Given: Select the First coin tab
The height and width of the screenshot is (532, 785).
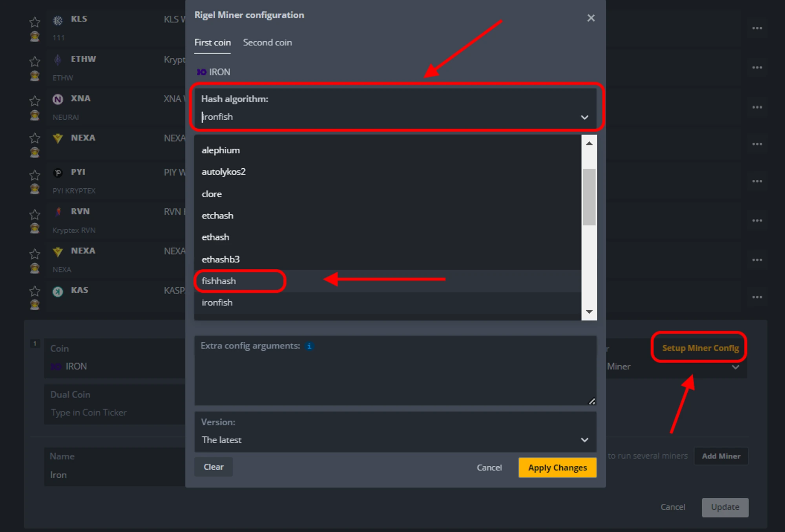Looking at the screenshot, I should 212,42.
